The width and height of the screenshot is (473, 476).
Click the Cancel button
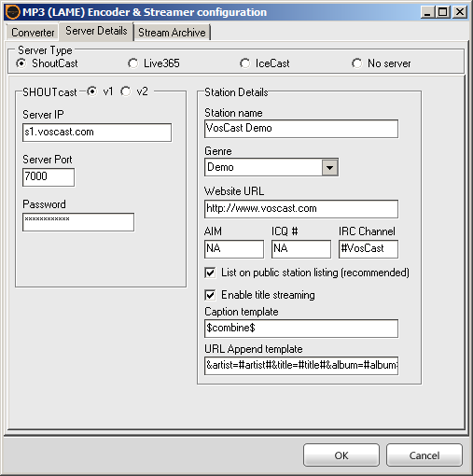click(424, 455)
